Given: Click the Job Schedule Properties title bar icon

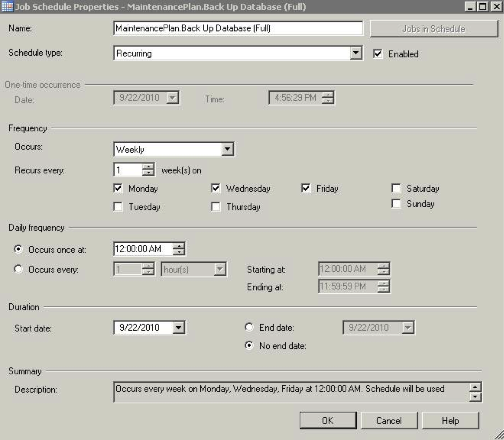Looking at the screenshot, I should [7, 7].
